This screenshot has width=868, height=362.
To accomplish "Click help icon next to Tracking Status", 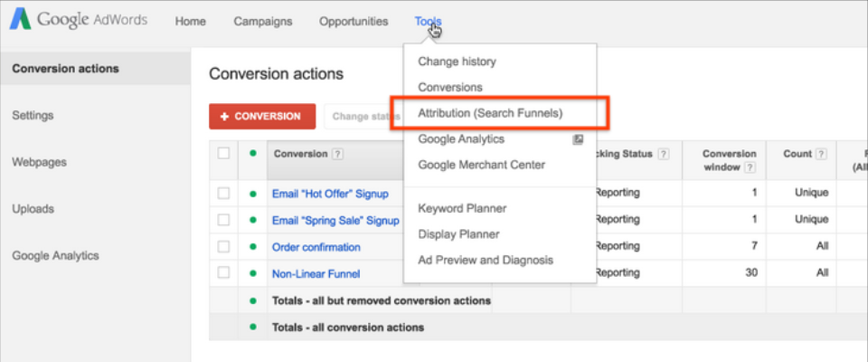I will pos(663,155).
